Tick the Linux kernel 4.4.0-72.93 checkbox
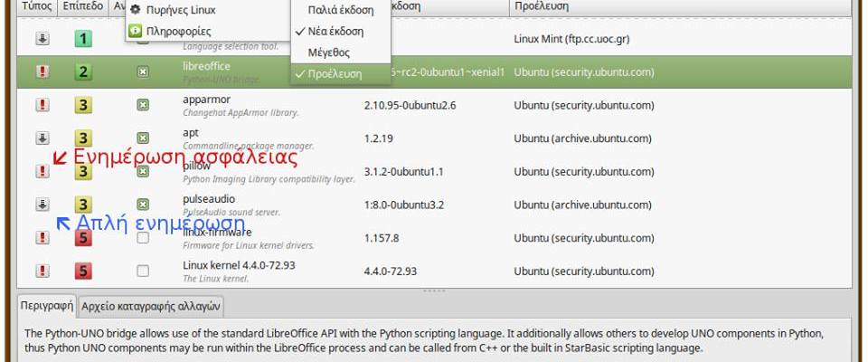 click(143, 271)
